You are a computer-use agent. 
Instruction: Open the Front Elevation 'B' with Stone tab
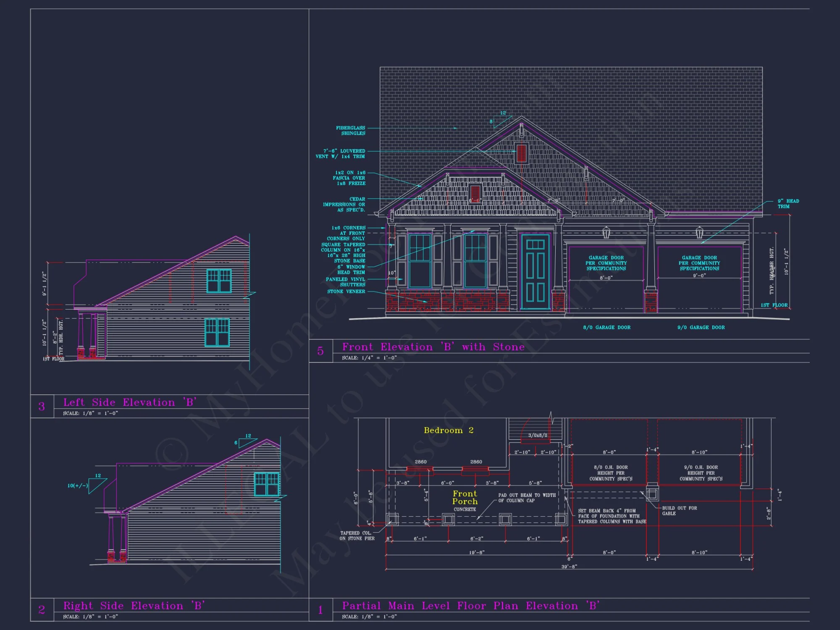433,347
